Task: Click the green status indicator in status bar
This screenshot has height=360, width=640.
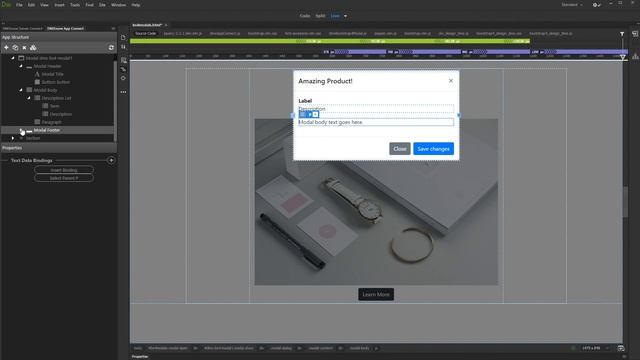Action: [x=573, y=348]
